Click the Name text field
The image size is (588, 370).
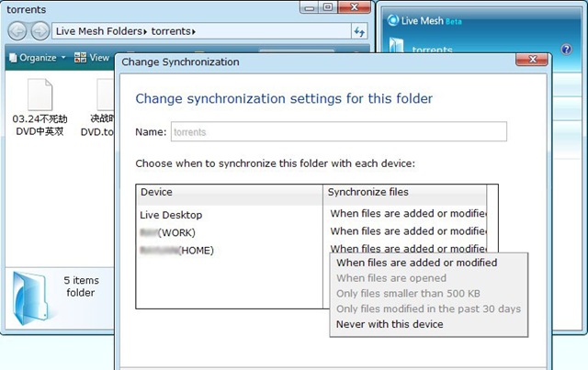pyautogui.click(x=339, y=131)
